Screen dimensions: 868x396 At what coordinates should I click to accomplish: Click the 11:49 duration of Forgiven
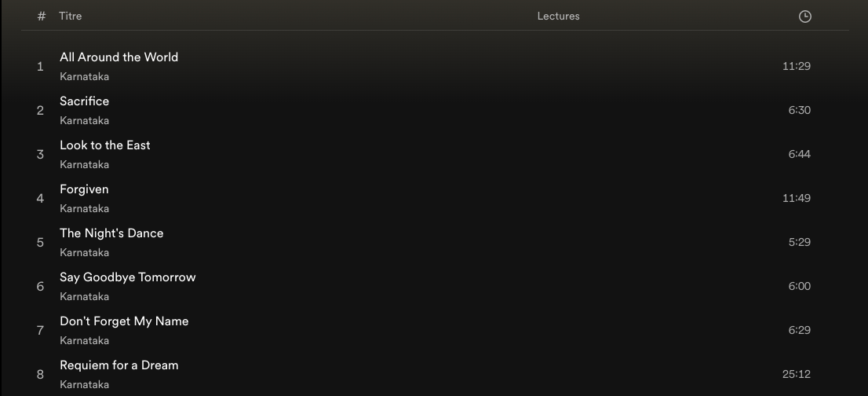(x=796, y=198)
